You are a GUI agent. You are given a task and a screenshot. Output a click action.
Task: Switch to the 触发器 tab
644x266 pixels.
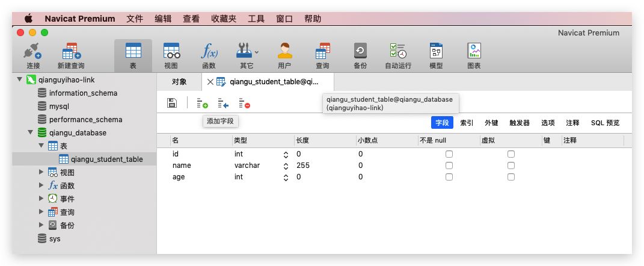tap(520, 123)
